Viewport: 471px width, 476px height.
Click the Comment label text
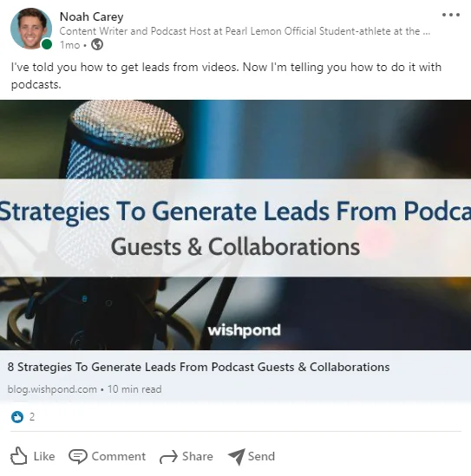[x=119, y=456]
